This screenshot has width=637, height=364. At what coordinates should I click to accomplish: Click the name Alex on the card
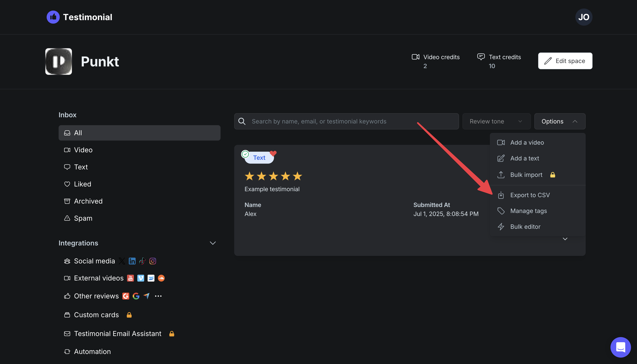250,214
